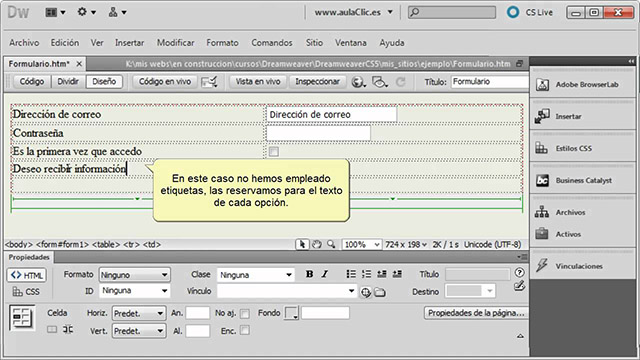Screen dimensions: 640x360
Task: Browse for link file folder icon
Action: point(380,292)
